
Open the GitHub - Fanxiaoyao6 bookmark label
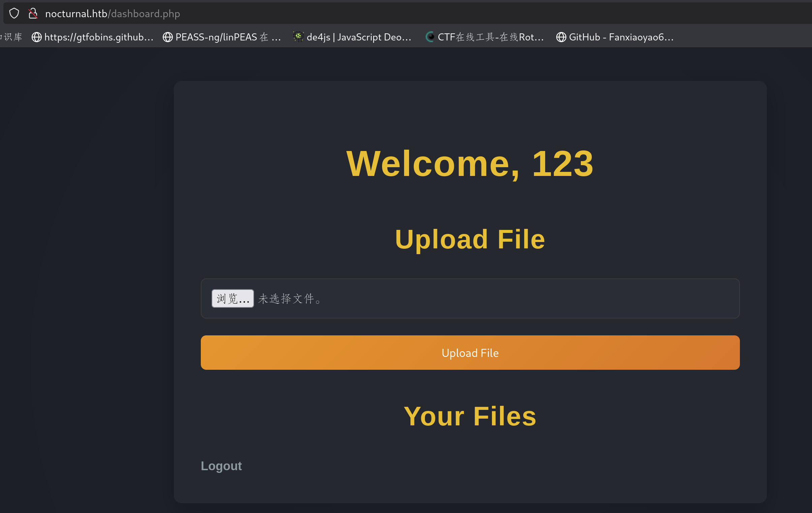point(621,37)
